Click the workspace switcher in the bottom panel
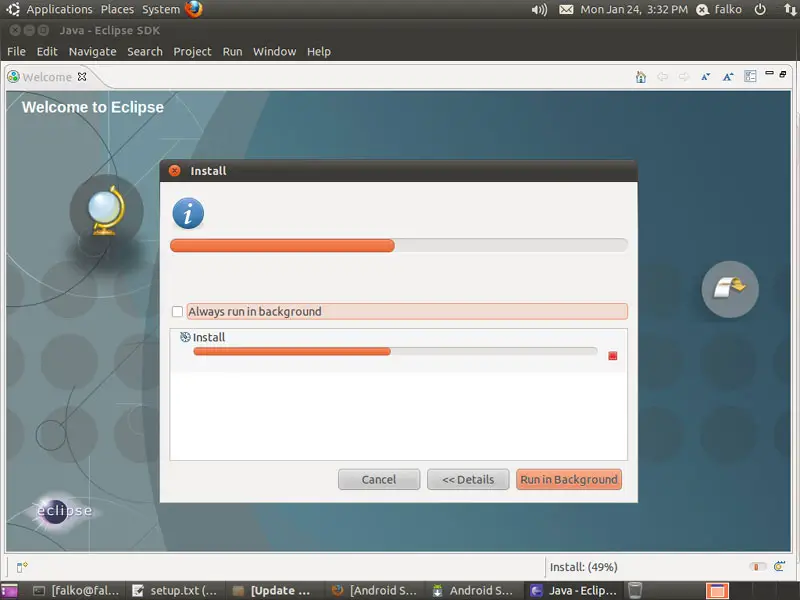Screen dimensions: 800x600 tap(717, 591)
